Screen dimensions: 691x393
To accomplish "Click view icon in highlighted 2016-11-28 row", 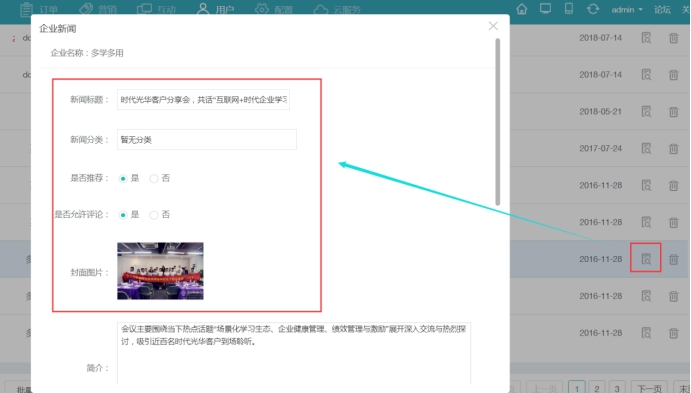I will [x=646, y=259].
